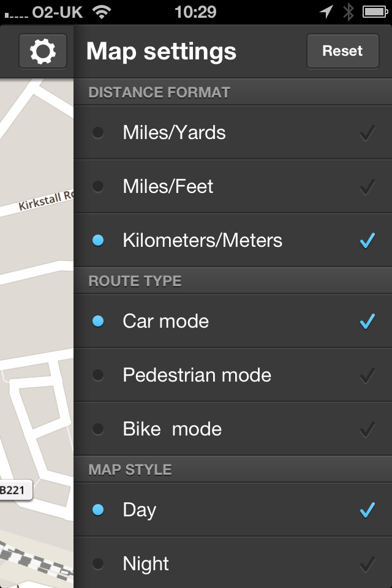Click the location arrow in the status bar

coord(325,10)
